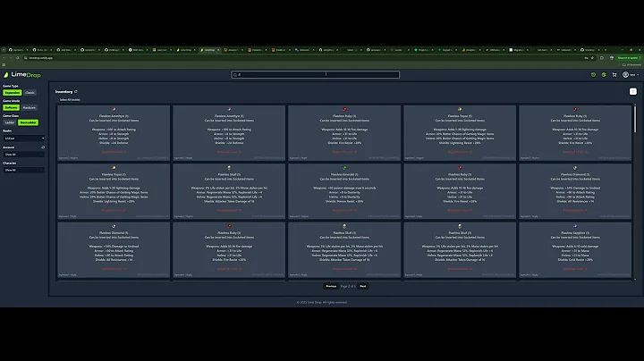Screen dimensions: 644x361
Task: Click the Game Mode label
Action: pos(11,101)
